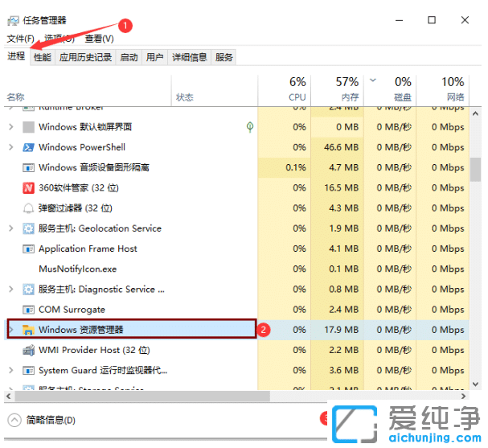Select the Windows 音频设备图形隔离 name
Viewport: 488px width, 448px height.
click(94, 168)
